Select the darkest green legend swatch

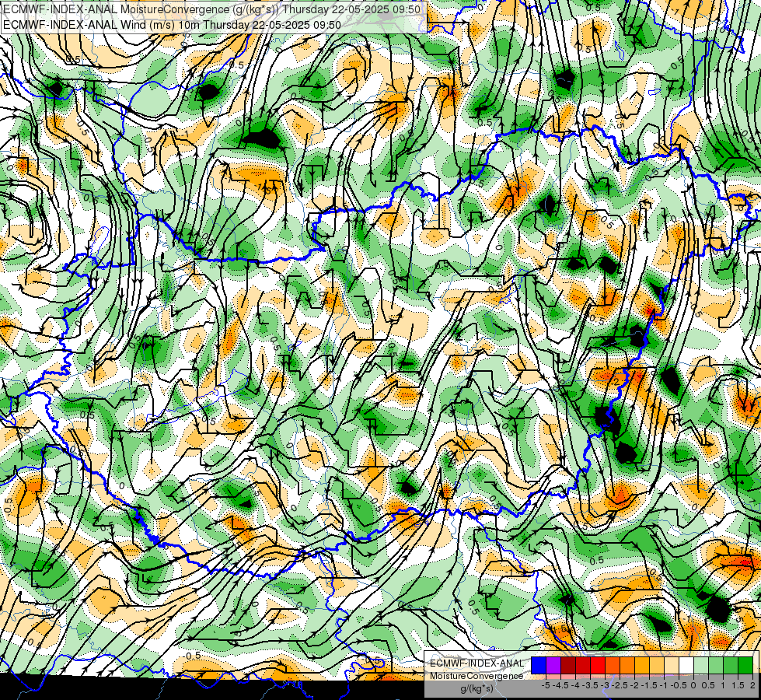click(745, 665)
